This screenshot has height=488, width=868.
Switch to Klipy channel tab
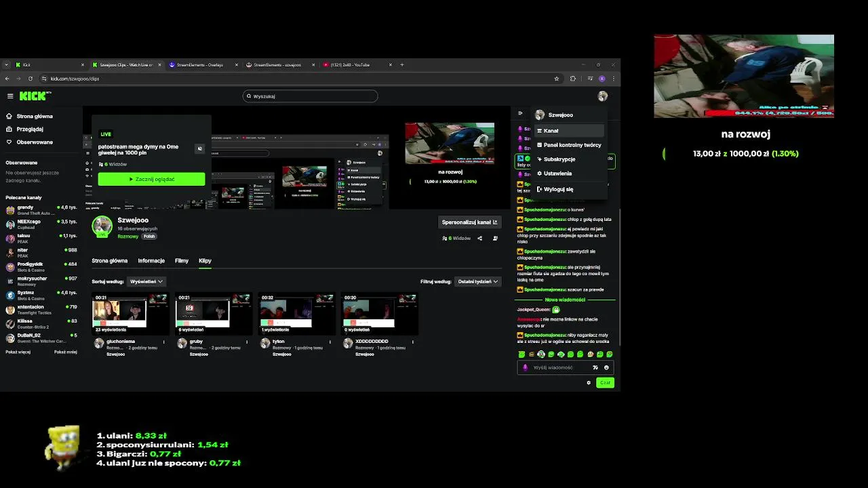tap(205, 261)
